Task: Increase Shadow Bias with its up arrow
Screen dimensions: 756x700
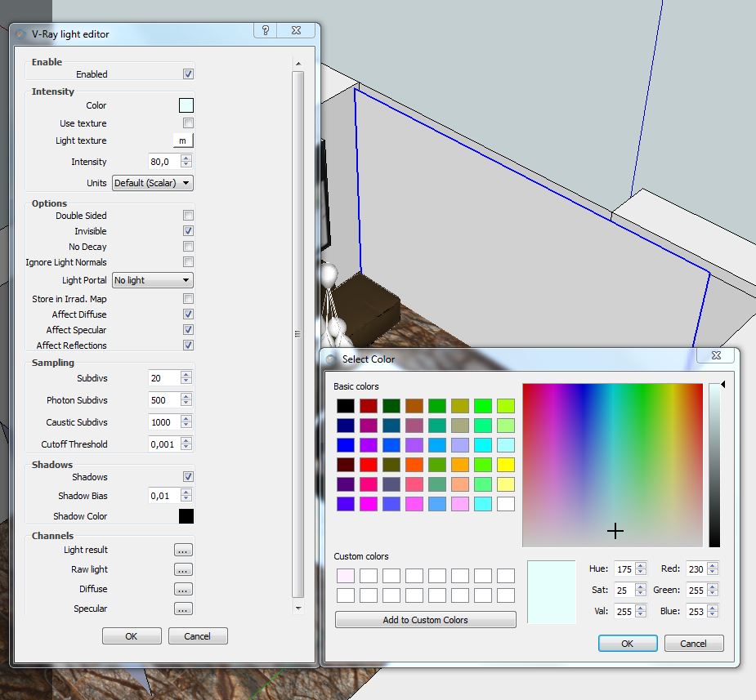Action: (186, 492)
